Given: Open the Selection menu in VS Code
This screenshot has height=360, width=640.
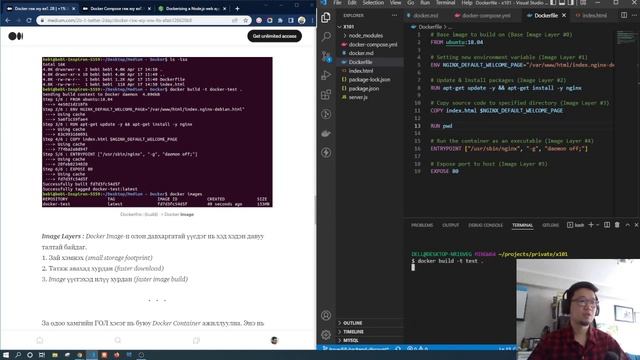Looking at the screenshot, I should point(373,2).
